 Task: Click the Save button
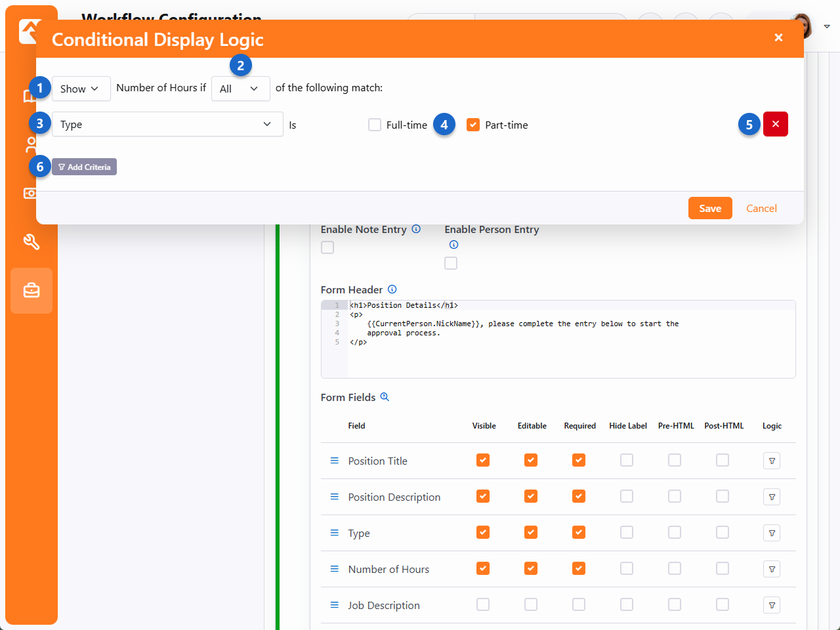[710, 208]
